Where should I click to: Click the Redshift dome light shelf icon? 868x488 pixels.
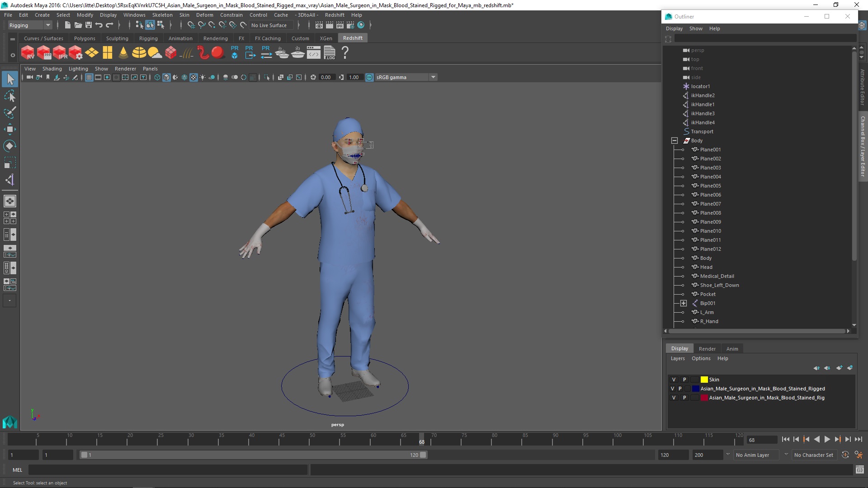tap(139, 53)
